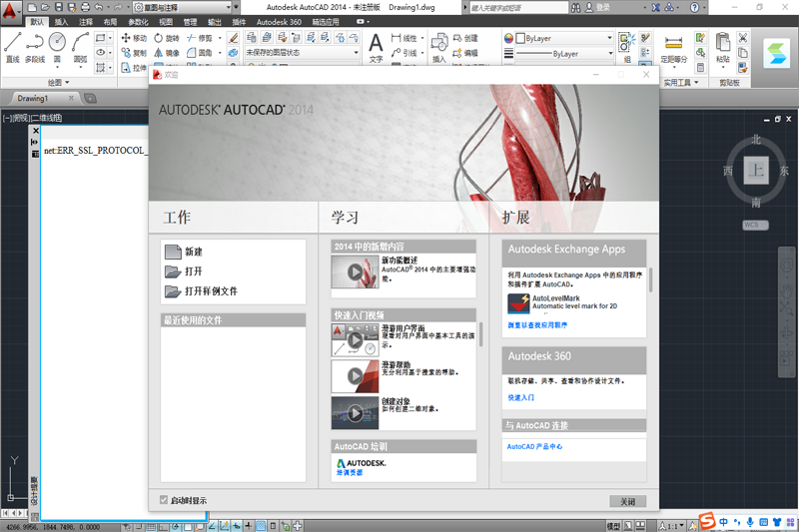
Task: Toggle the grid display in status bar
Action: tap(151, 526)
